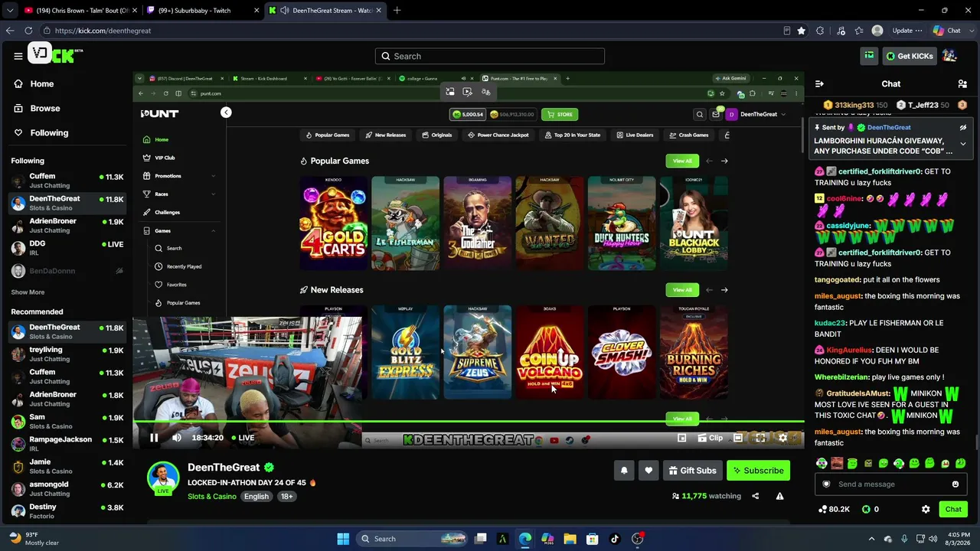Image resolution: width=980 pixels, height=551 pixels.
Task: Share the stream via share icon
Action: [x=755, y=496]
